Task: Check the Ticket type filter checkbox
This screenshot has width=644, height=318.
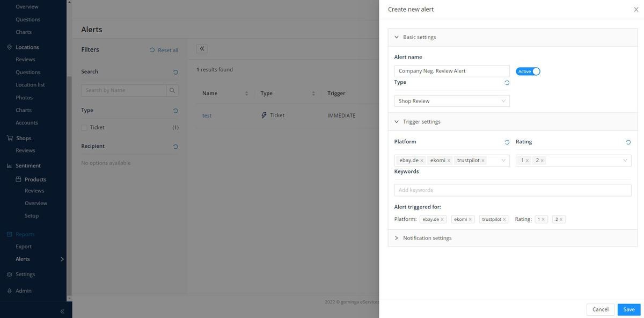Action: coord(84,128)
